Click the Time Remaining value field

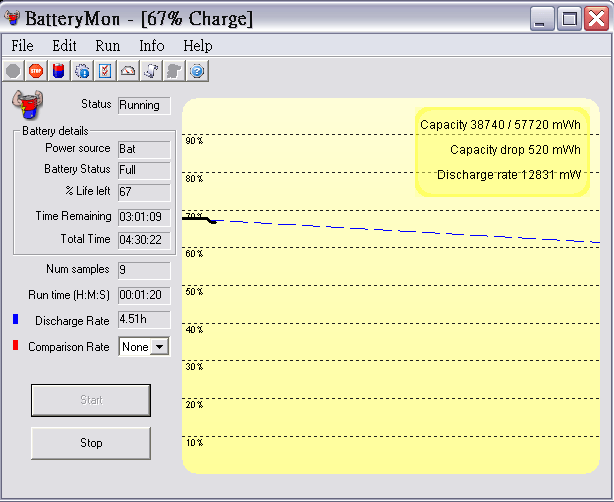tap(143, 216)
